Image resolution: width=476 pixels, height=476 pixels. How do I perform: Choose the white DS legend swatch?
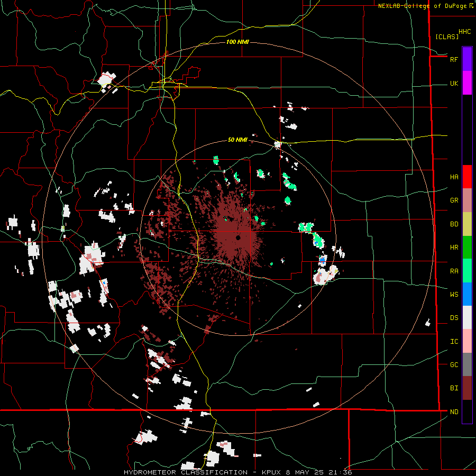coord(467,317)
